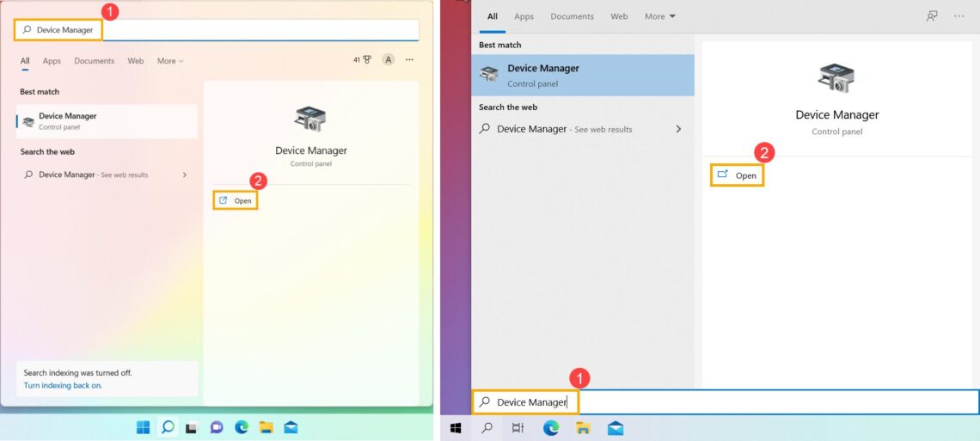Select All tab in Windows 10 search

point(493,17)
